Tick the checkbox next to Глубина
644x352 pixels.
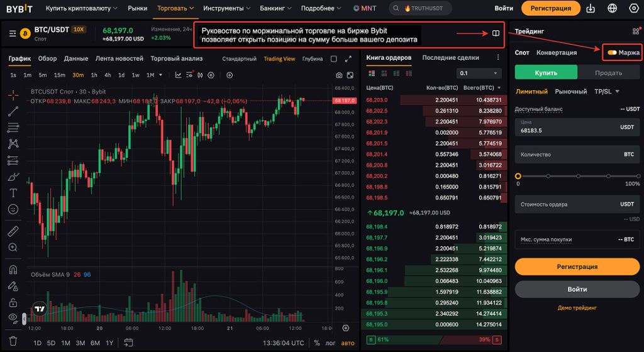pos(334,58)
